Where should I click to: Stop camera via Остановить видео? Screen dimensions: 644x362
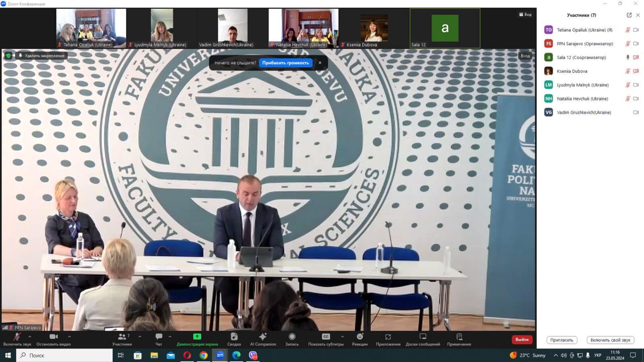[54, 339]
